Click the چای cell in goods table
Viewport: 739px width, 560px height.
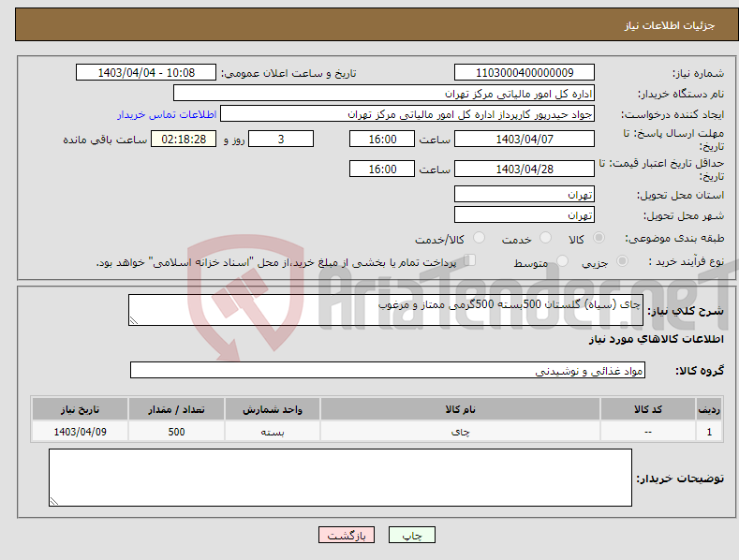[x=460, y=432]
